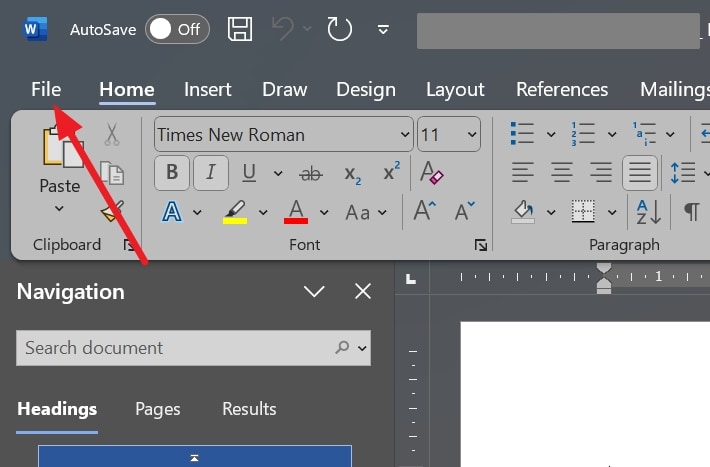This screenshot has width=710, height=467.
Task: Clear all formatting with eraser icon
Action: (x=431, y=173)
